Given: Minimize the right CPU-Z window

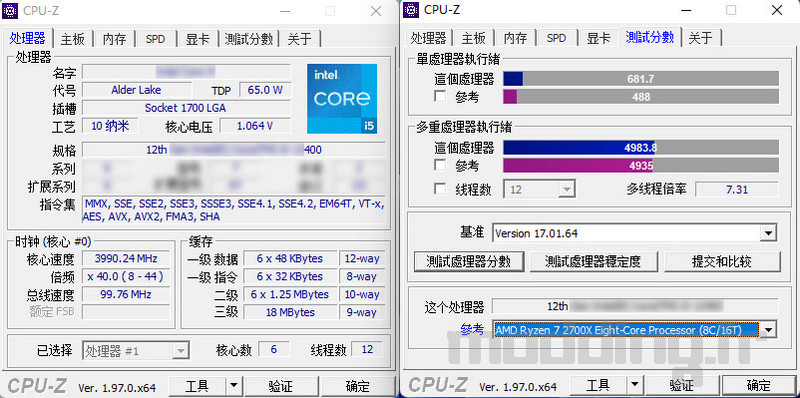Looking at the screenshot, I should tap(686, 10).
